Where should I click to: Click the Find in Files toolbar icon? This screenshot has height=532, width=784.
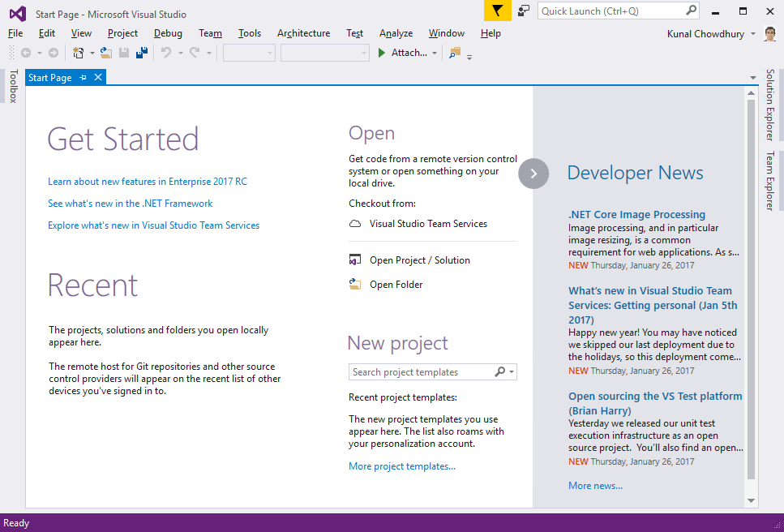(455, 53)
